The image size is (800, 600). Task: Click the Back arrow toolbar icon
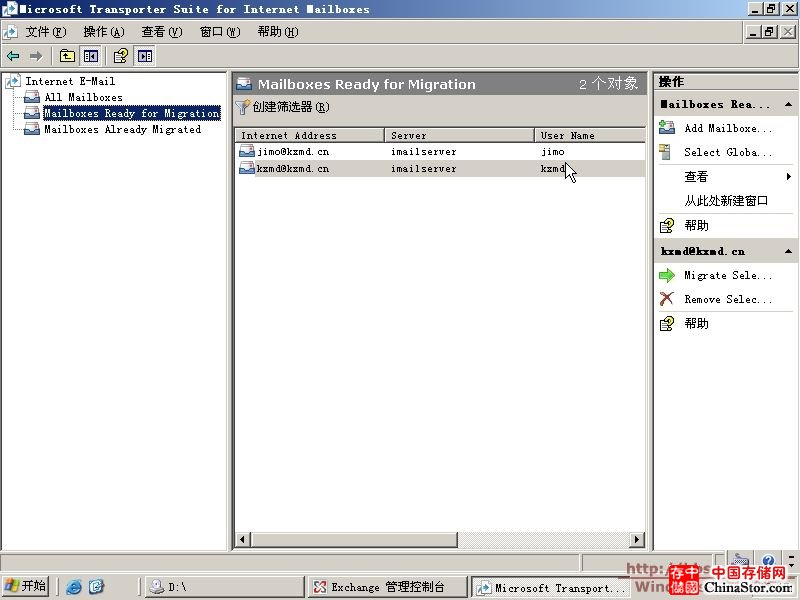tap(13, 56)
